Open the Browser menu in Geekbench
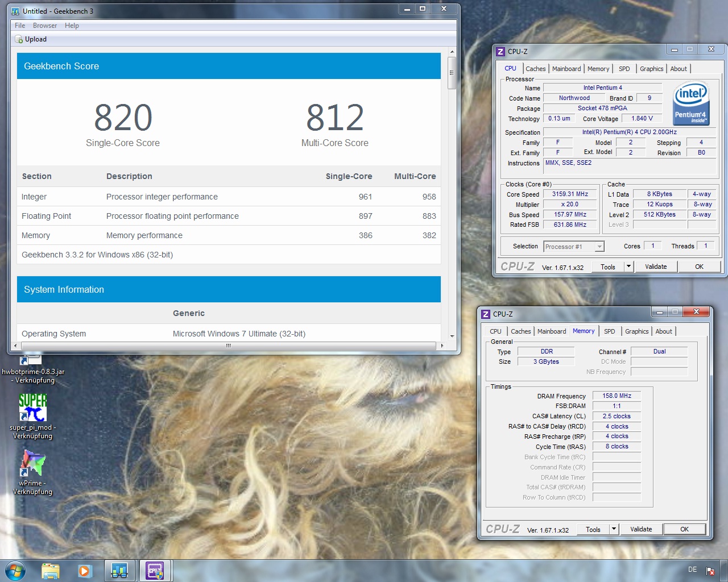Viewport: 728px width, 582px height. coord(45,26)
